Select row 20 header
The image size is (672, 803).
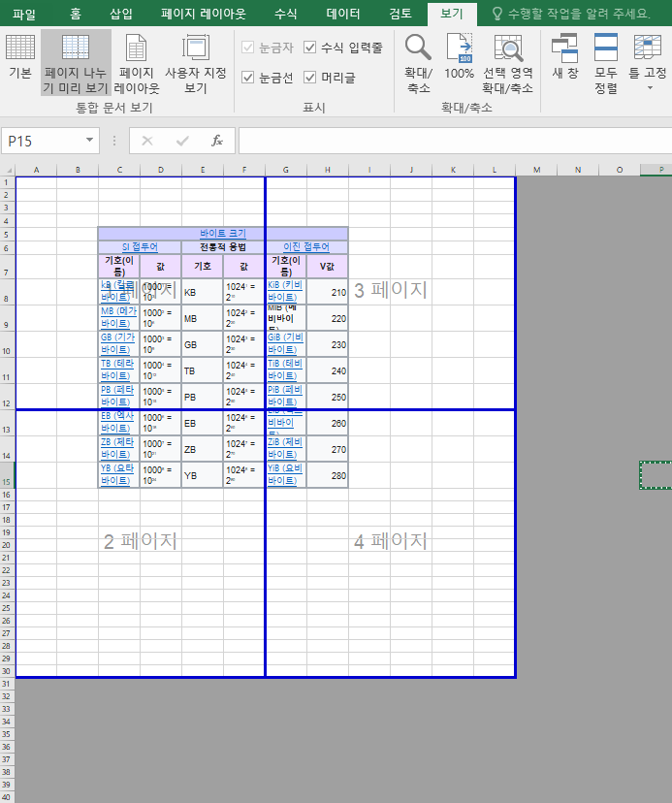click(7, 545)
